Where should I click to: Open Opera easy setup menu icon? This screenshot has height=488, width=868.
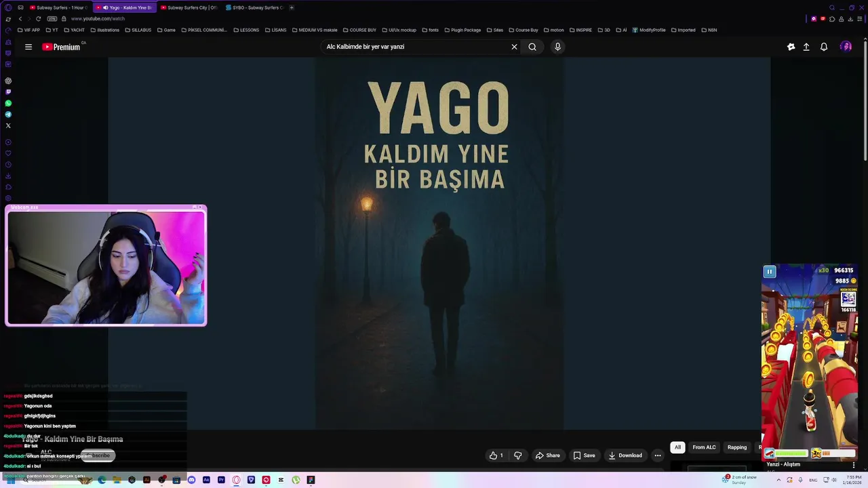pos(859,19)
